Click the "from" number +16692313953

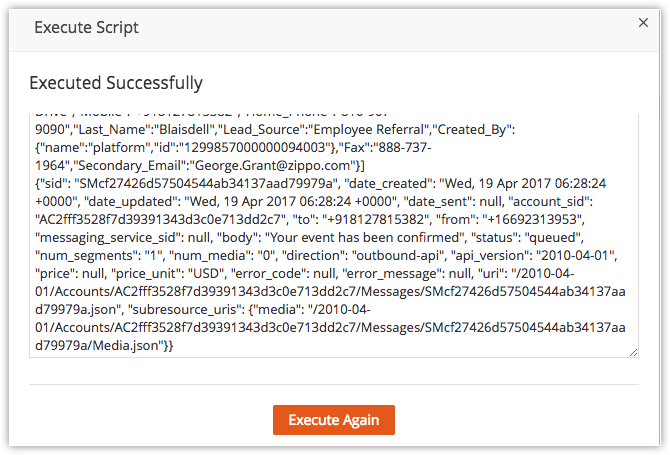click(x=532, y=219)
